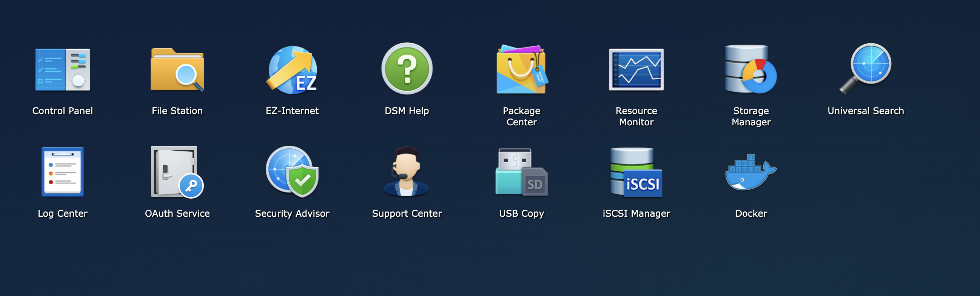Launch iSCSI Manager icon
This screenshot has height=296, width=980.
click(636, 172)
